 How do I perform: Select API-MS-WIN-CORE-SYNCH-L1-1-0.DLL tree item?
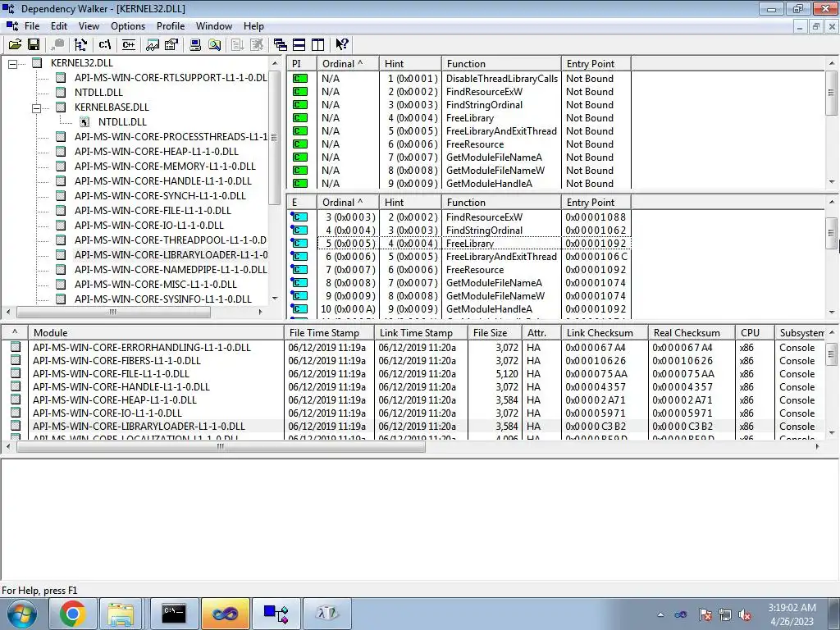[160, 195]
